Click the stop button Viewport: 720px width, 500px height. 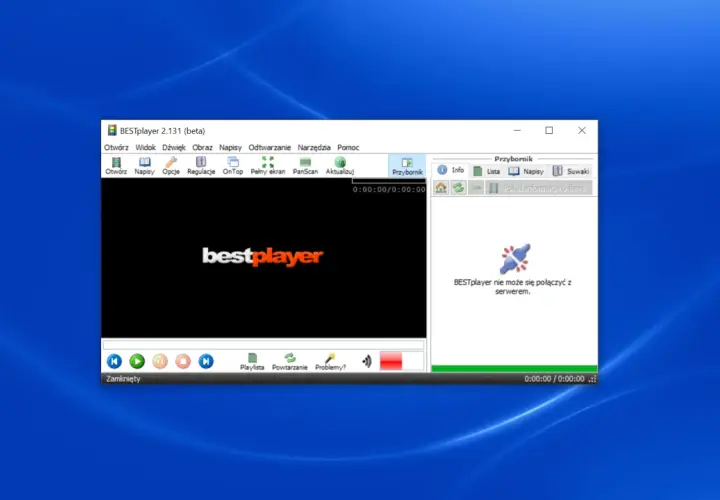[x=183, y=361]
